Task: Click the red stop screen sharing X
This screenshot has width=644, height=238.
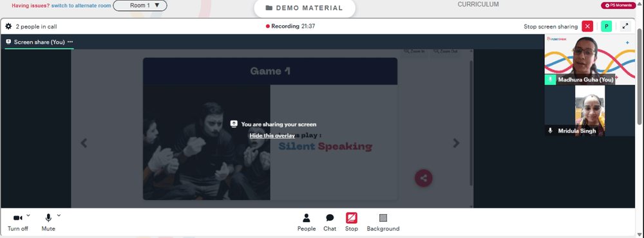Action: click(587, 26)
